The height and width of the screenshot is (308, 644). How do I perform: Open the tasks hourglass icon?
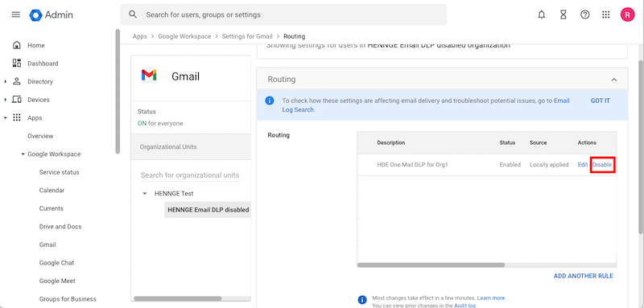(563, 14)
